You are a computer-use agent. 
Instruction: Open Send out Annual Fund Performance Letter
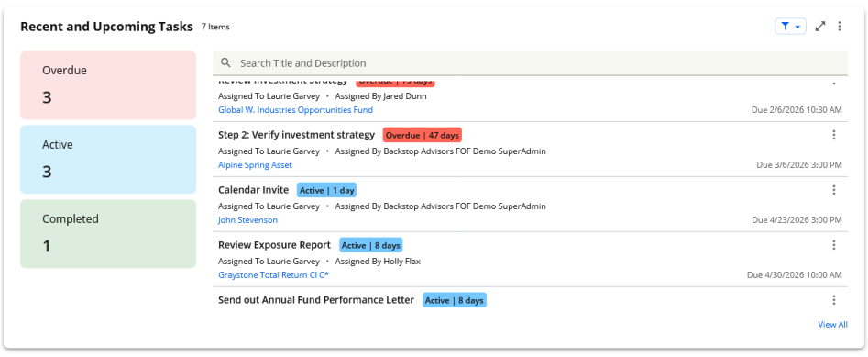316,300
